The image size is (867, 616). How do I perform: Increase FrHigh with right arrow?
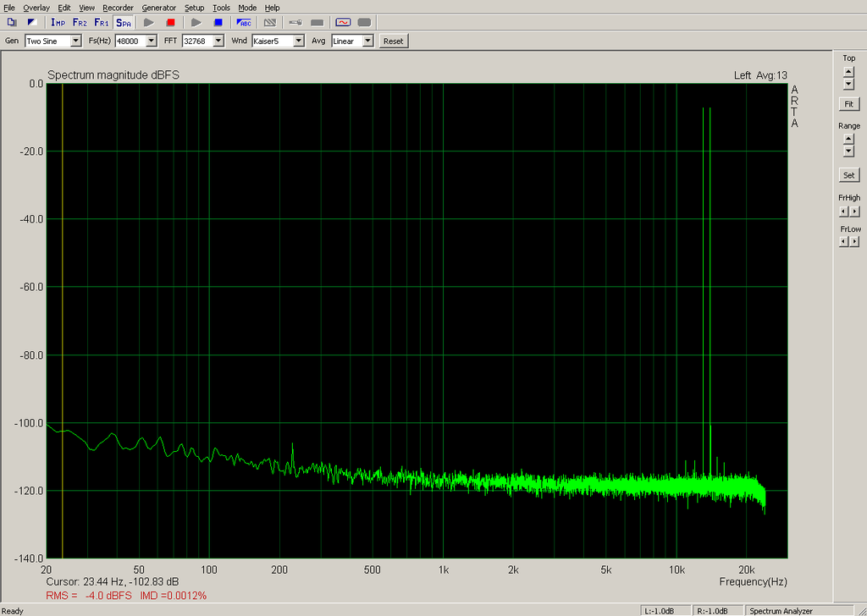tap(855, 211)
